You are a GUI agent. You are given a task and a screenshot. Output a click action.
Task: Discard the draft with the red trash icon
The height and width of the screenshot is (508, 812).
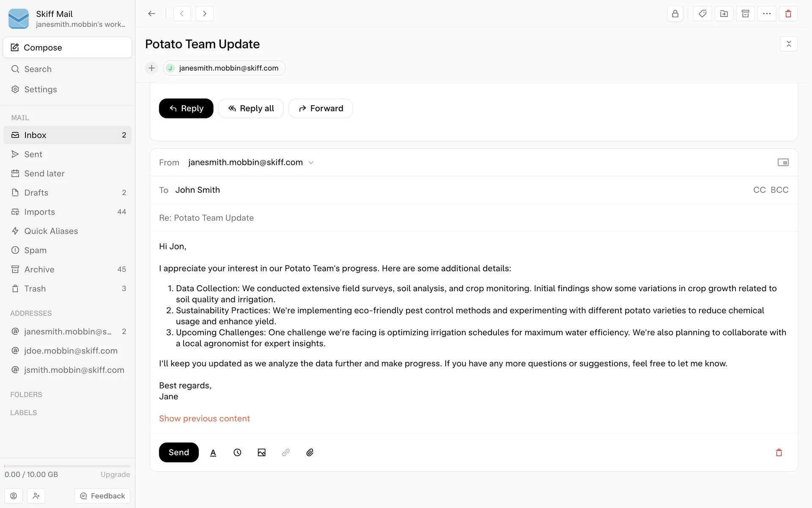pos(779,453)
